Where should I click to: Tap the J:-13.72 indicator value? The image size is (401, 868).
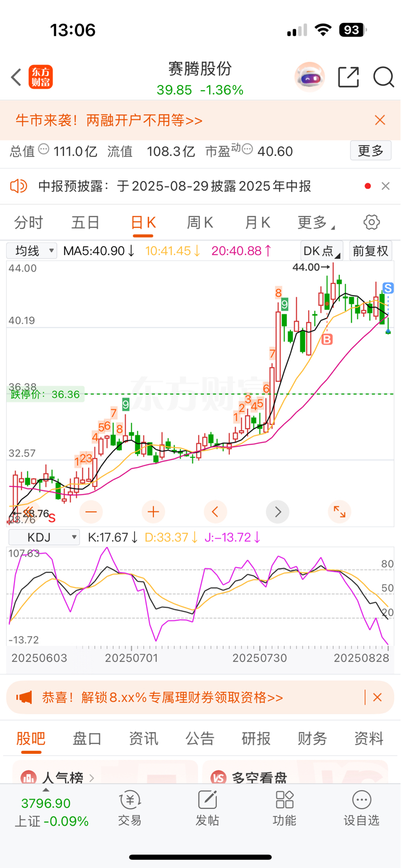point(233,537)
